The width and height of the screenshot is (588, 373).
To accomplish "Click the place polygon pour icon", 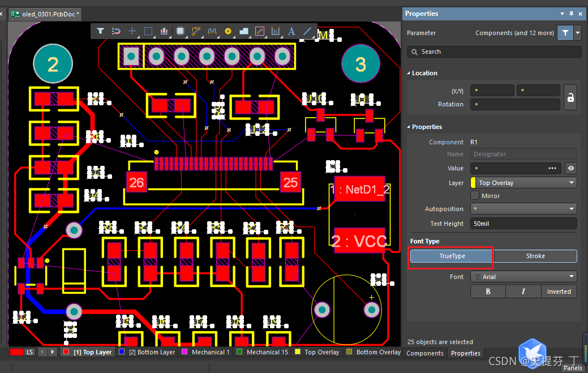I will click(244, 31).
